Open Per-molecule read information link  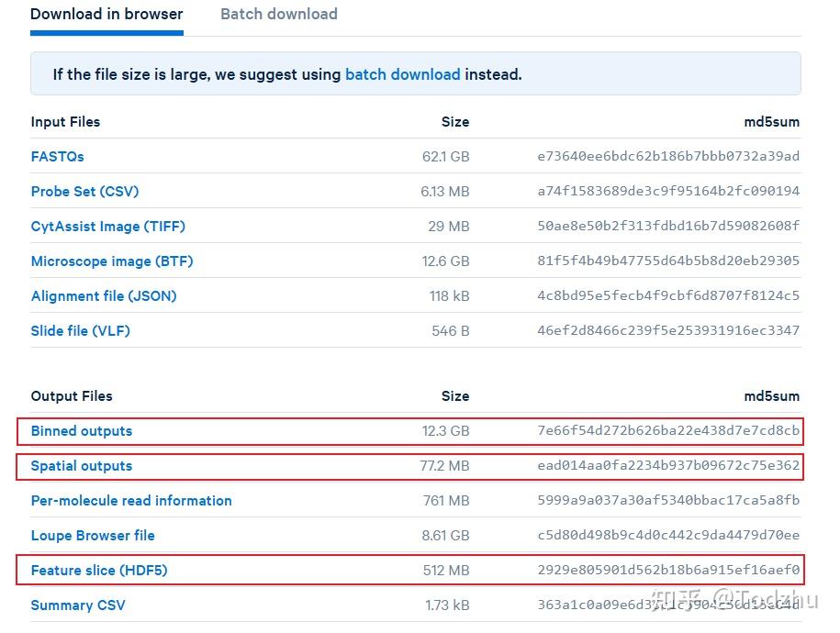131,501
